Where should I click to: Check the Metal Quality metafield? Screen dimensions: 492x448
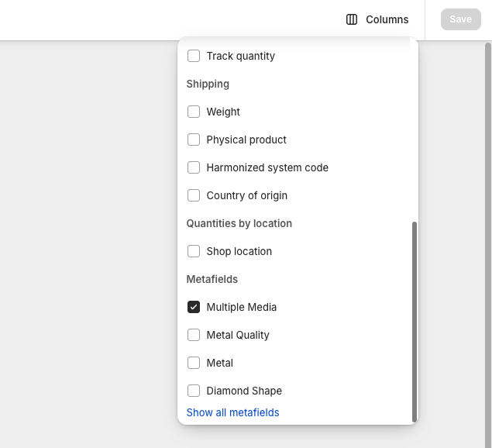pyautogui.click(x=194, y=335)
